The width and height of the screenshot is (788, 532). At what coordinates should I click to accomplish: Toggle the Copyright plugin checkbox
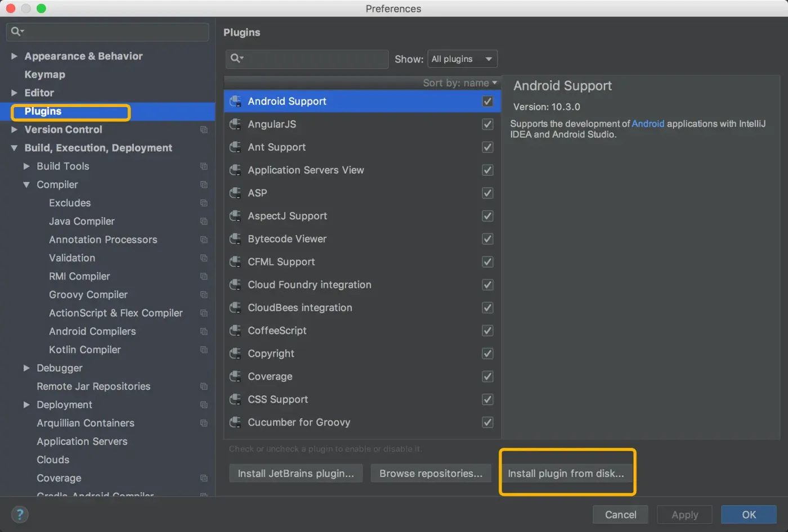(487, 354)
